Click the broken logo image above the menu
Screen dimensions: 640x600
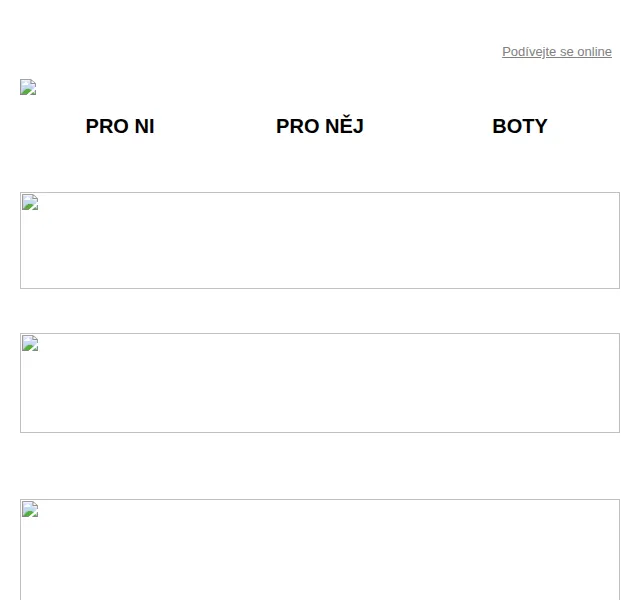click(28, 87)
